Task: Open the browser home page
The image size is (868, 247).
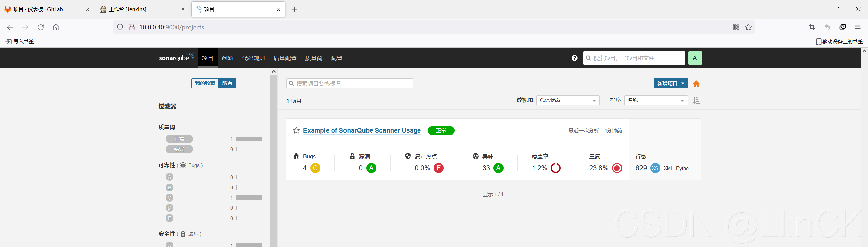Action: [56, 27]
